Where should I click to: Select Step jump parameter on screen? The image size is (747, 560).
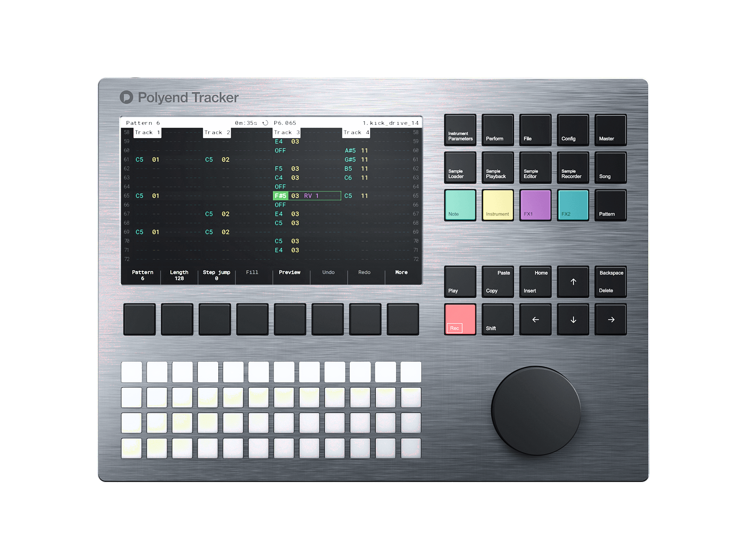(x=216, y=275)
